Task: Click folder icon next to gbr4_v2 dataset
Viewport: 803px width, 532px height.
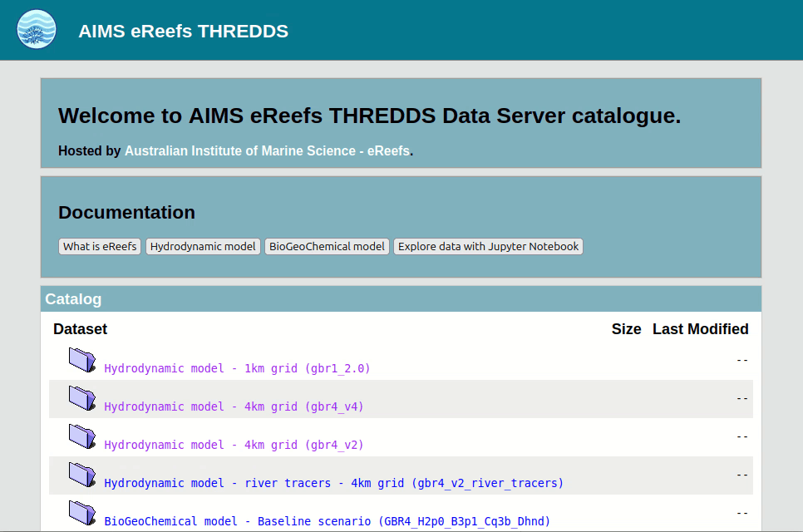Action: 82,436
